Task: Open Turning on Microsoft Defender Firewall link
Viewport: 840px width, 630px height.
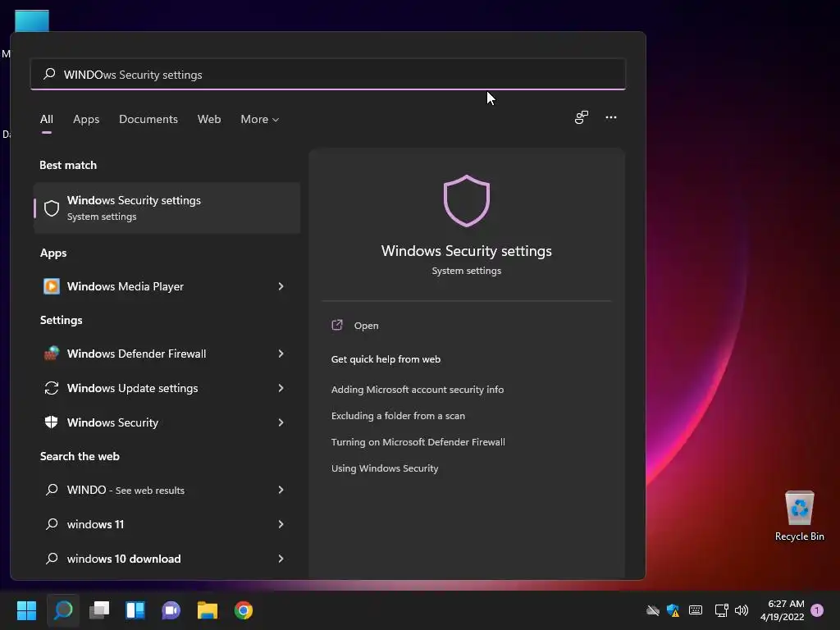Action: 418,442
